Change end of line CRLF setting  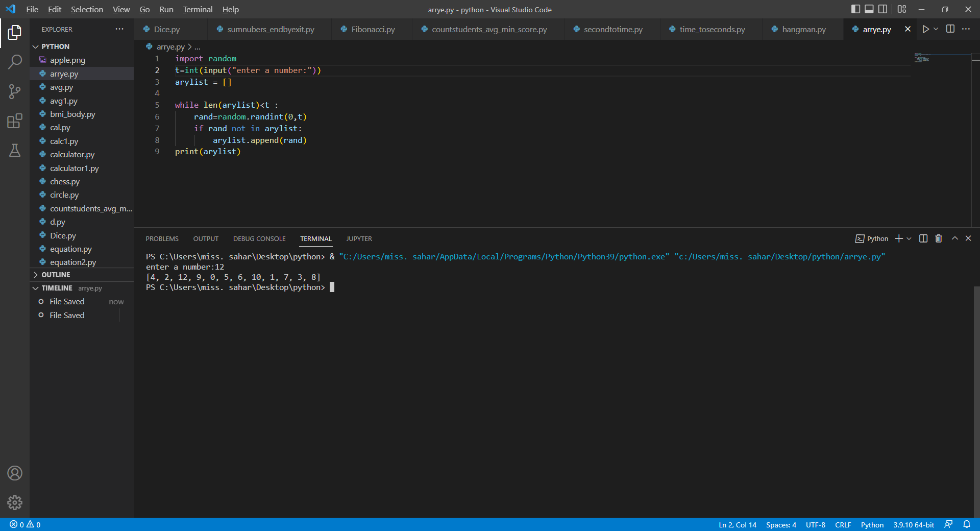tap(843, 524)
